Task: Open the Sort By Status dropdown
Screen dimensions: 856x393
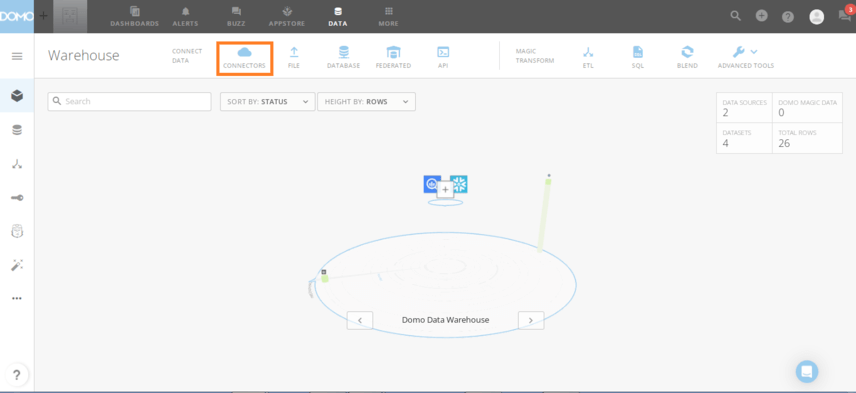Action: click(268, 102)
